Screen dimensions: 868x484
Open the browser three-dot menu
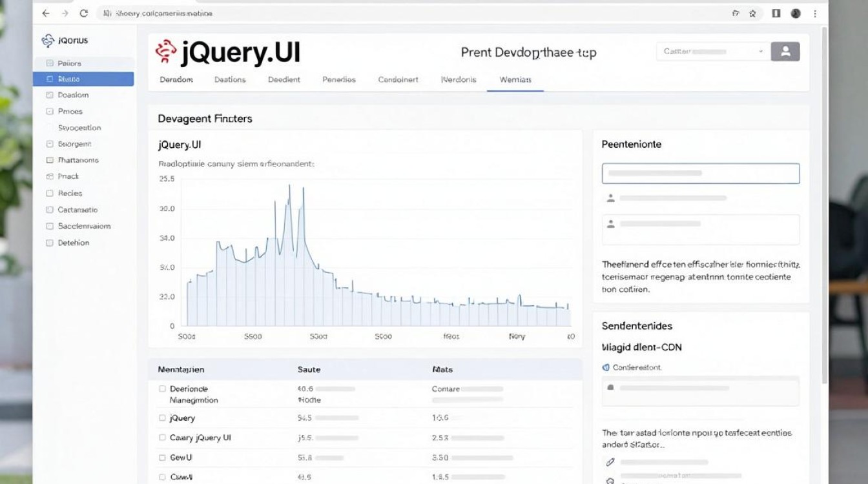815,13
